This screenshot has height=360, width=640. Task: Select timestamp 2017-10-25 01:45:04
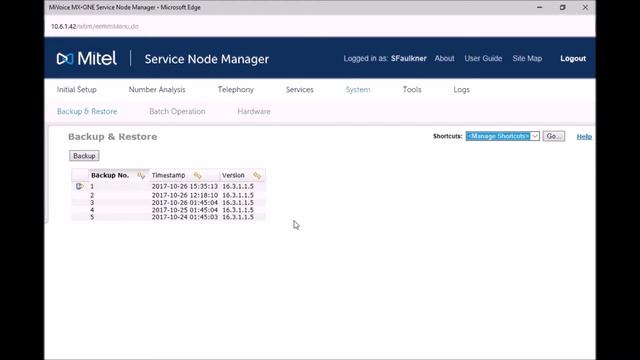click(x=184, y=210)
